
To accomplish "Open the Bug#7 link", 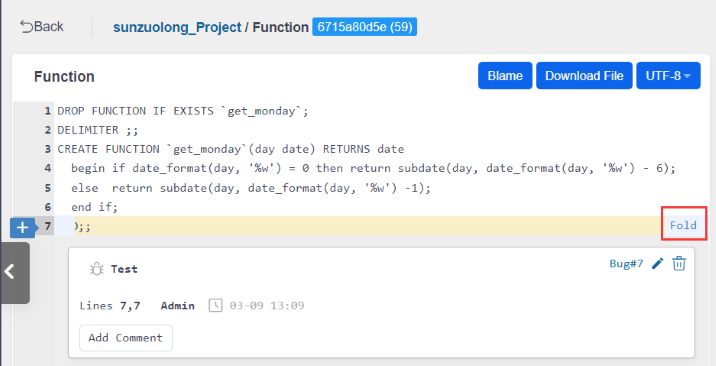I will pyautogui.click(x=626, y=263).
